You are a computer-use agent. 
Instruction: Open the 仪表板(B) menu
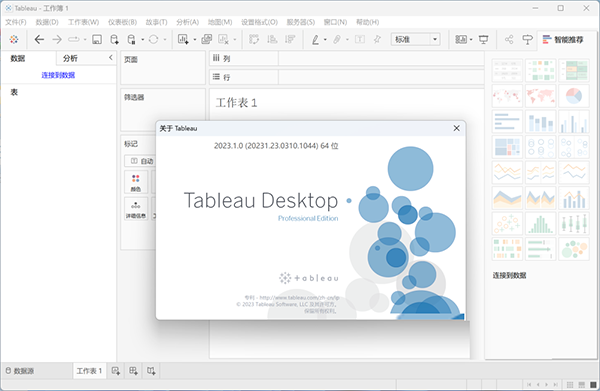[x=122, y=22]
